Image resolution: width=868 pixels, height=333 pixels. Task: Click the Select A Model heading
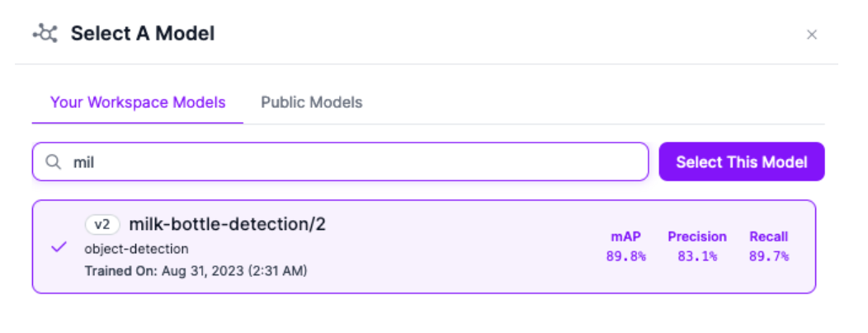pyautogui.click(x=143, y=34)
